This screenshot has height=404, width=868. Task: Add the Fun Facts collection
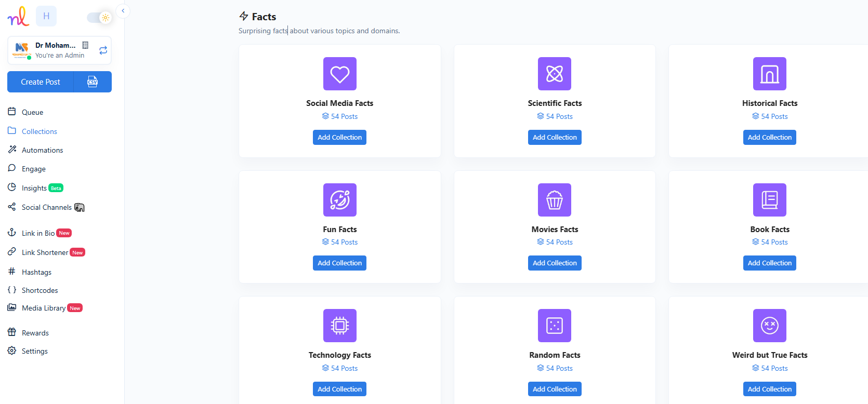(x=339, y=263)
